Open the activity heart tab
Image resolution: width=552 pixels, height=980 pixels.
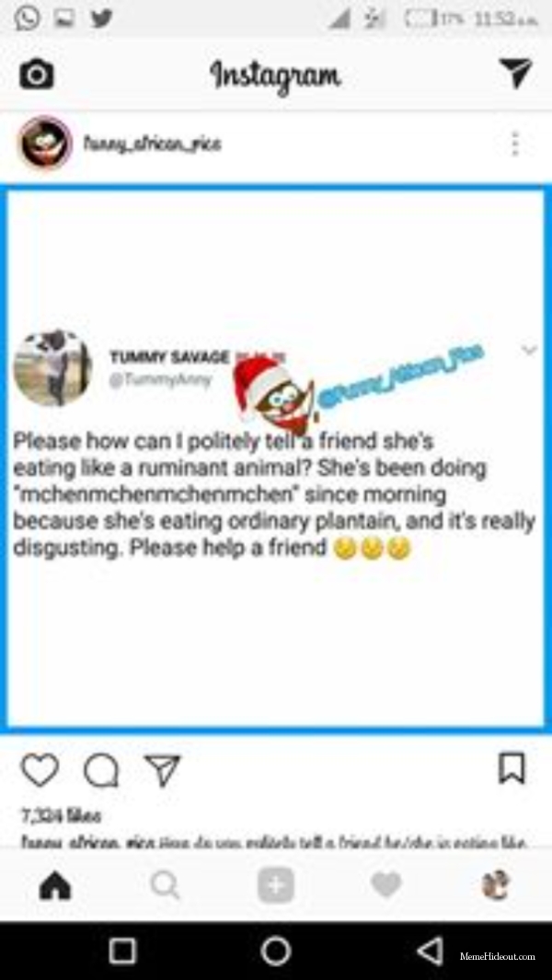[x=385, y=885]
